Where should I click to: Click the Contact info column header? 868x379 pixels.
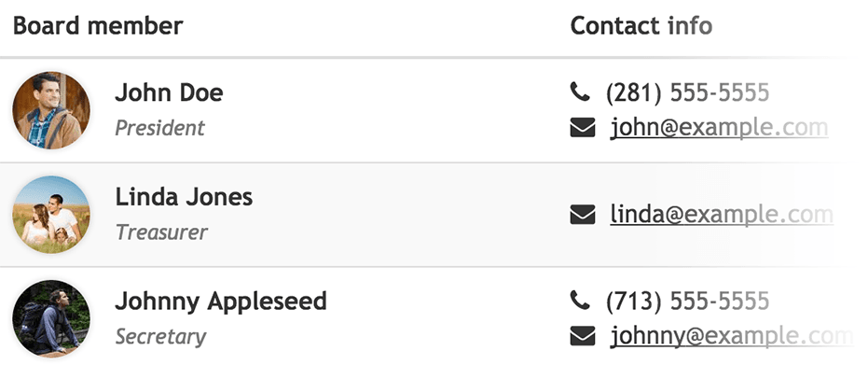(641, 25)
